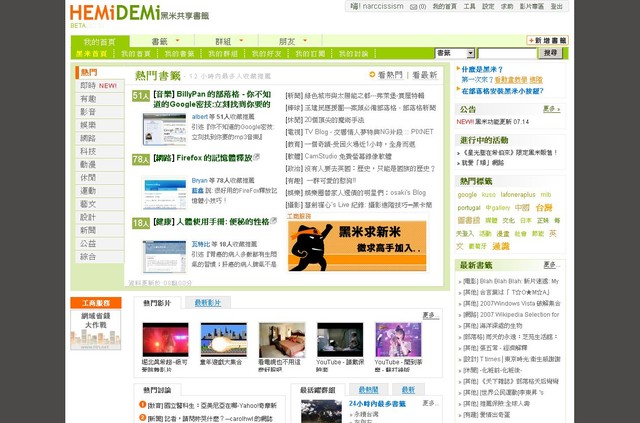
Task: Open the search scope combo box
Action: tap(455, 53)
